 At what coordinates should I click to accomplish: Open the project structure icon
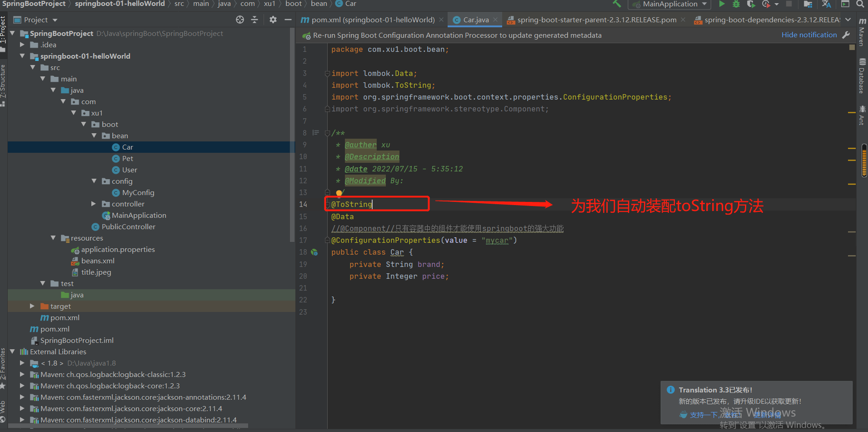coord(808,4)
